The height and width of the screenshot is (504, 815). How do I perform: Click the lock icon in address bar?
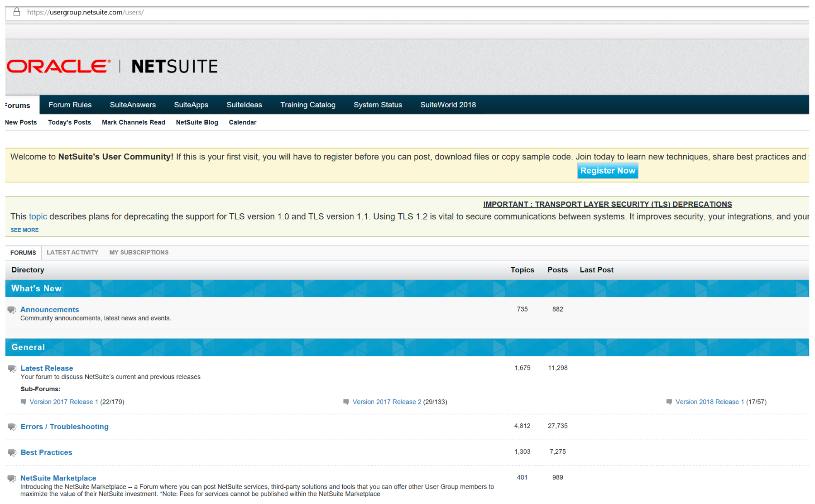[17, 12]
